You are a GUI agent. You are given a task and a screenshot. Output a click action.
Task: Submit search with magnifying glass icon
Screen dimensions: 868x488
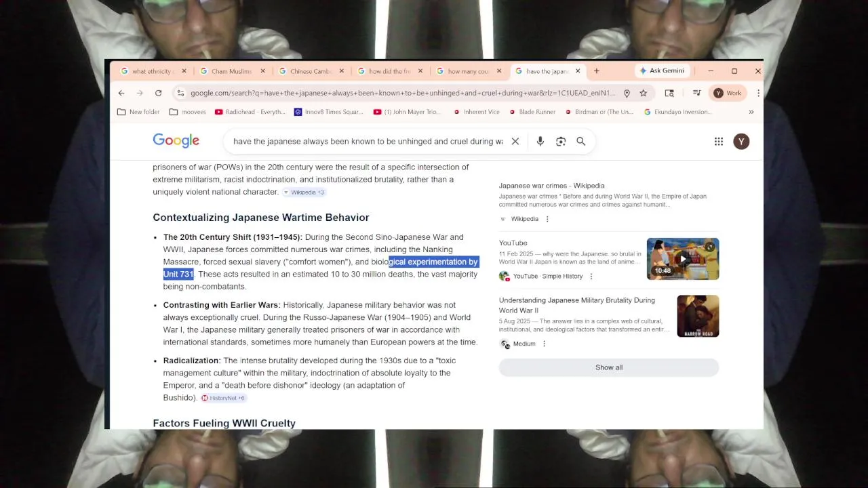[581, 141]
